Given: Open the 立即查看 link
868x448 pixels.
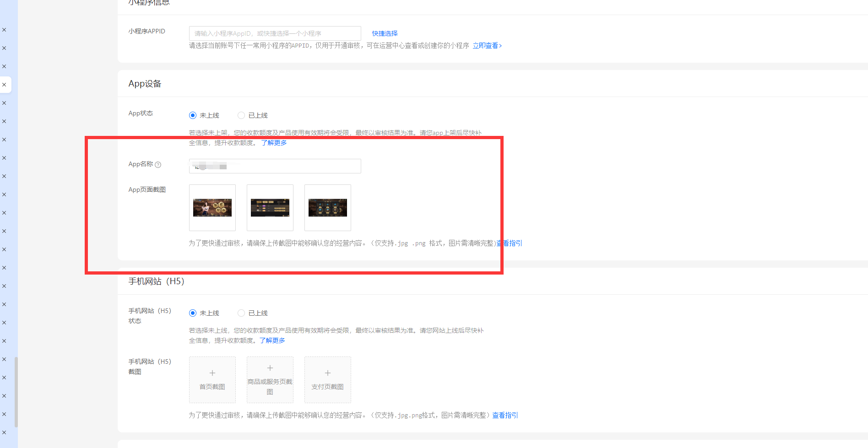Looking at the screenshot, I should click(487, 45).
